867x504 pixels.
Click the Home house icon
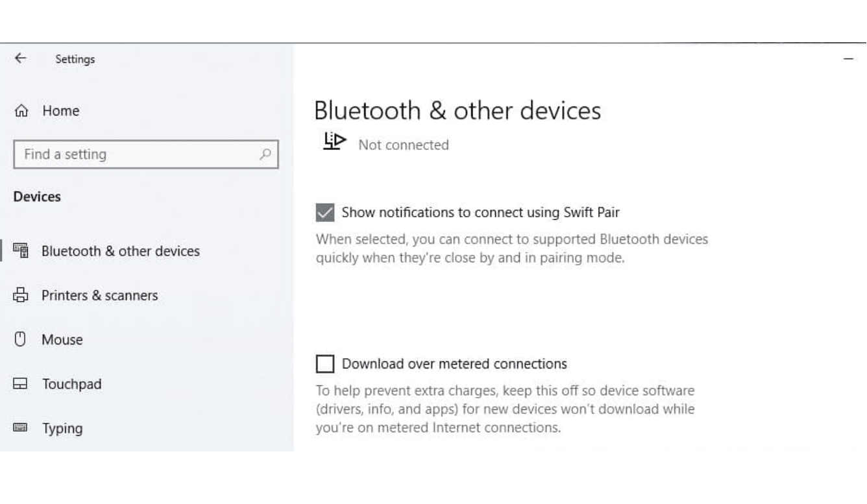click(x=21, y=110)
